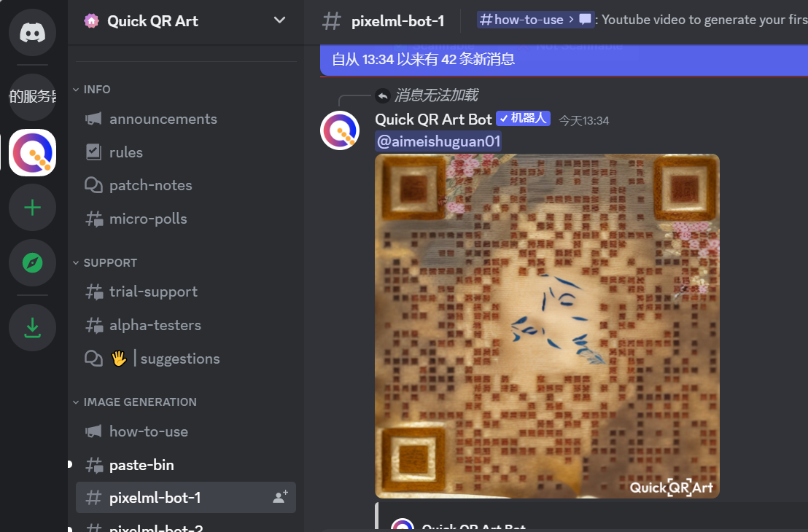Click the green Add a Server plus icon
This screenshot has width=808, height=532.
33,208
